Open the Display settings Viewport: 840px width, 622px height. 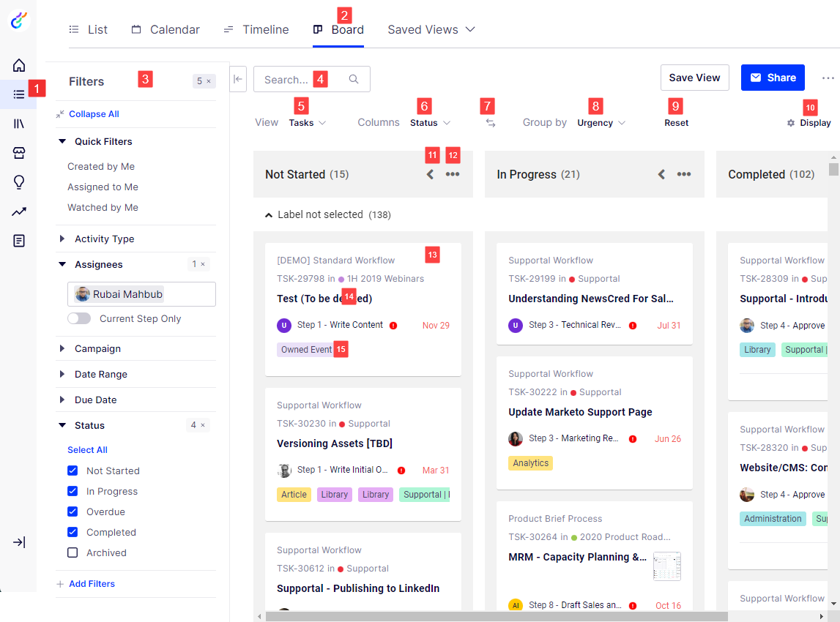coord(809,123)
